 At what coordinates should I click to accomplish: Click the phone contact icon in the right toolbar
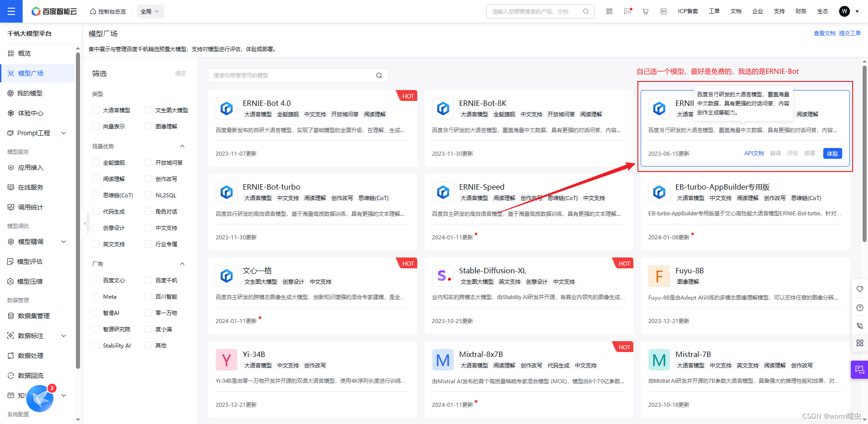(860, 325)
